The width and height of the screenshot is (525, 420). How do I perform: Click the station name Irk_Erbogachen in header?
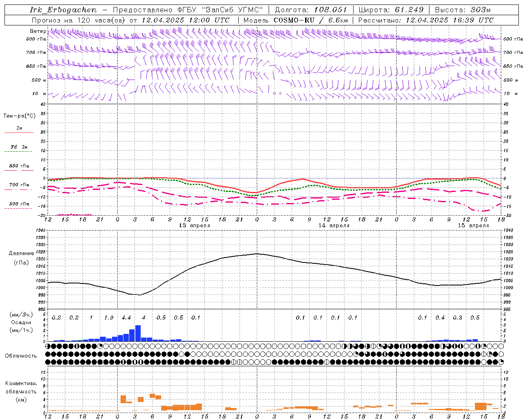tap(63, 10)
